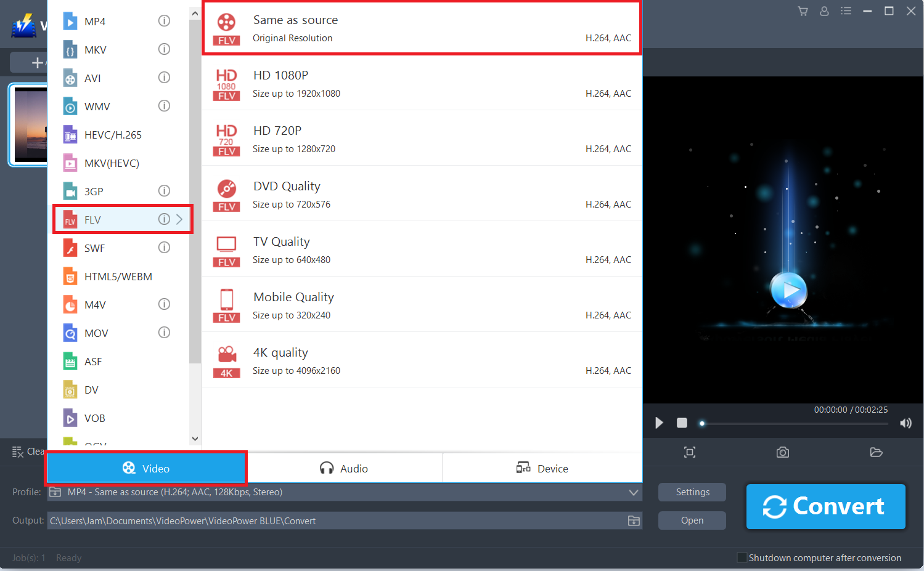The image size is (924, 571).
Task: Browse output folder icon in path field
Action: click(x=633, y=521)
